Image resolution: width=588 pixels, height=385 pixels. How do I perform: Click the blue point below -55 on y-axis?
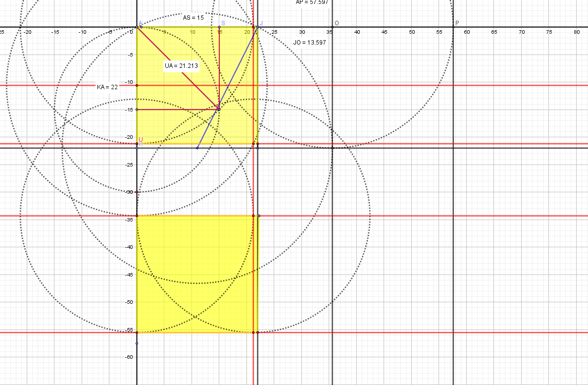[x=137, y=343]
